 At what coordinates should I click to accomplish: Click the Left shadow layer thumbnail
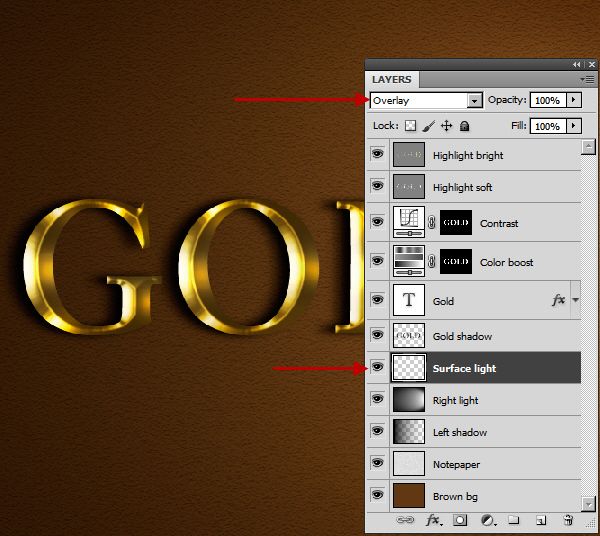(x=409, y=431)
